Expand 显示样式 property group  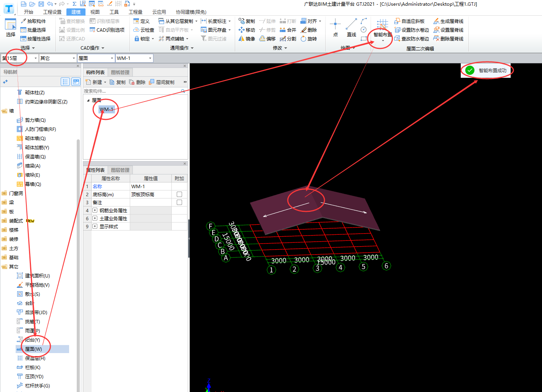(95, 226)
